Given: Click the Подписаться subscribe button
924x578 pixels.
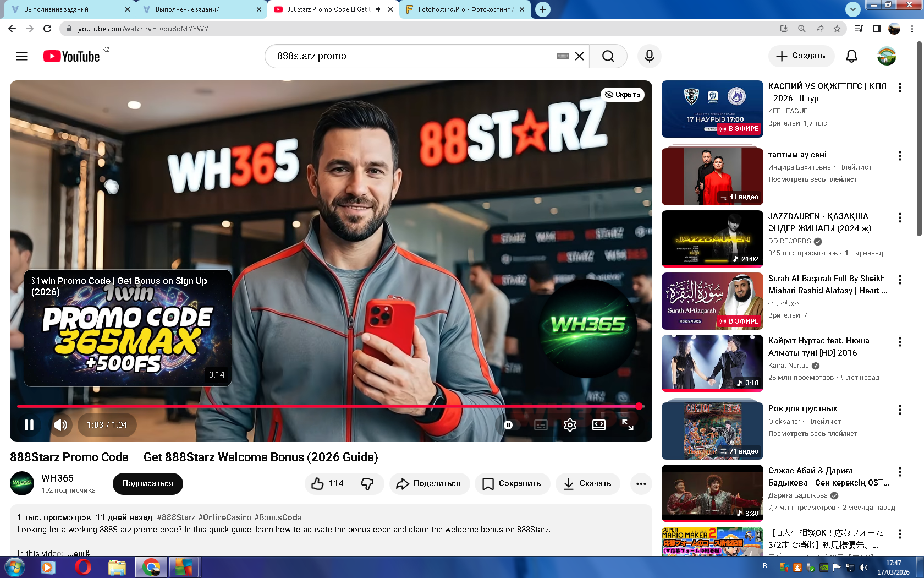Looking at the screenshot, I should (147, 483).
